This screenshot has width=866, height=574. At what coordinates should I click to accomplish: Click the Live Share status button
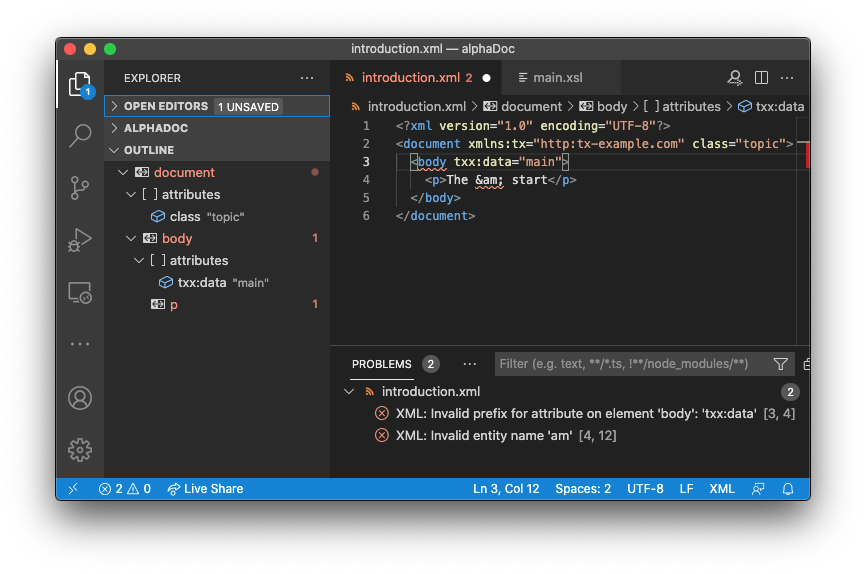[x=205, y=489]
